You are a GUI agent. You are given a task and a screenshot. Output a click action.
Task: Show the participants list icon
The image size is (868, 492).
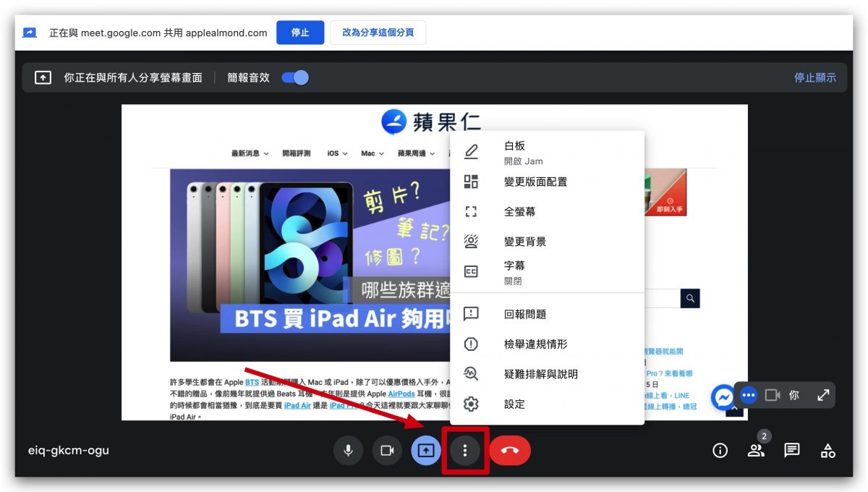[x=756, y=451]
